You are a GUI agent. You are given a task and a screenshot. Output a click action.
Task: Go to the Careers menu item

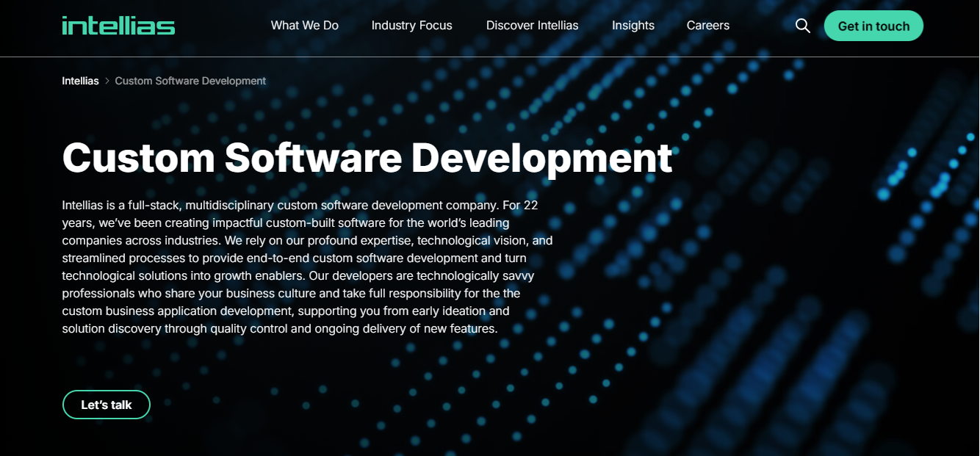click(x=707, y=26)
